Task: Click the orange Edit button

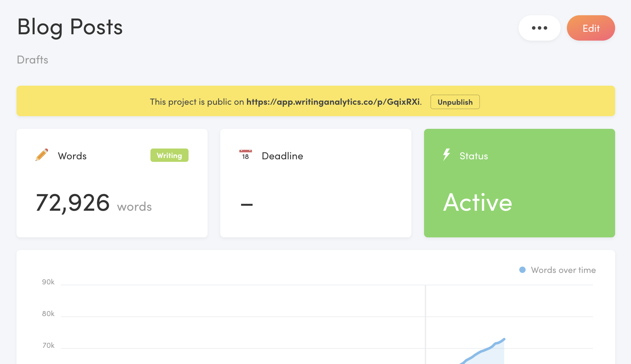Action: click(x=591, y=28)
